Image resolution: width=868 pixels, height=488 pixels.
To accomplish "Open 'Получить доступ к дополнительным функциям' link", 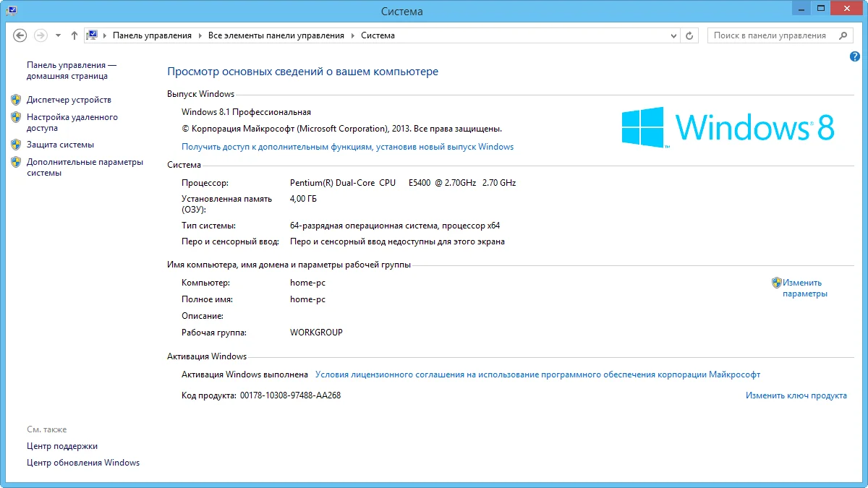I will (x=347, y=147).
